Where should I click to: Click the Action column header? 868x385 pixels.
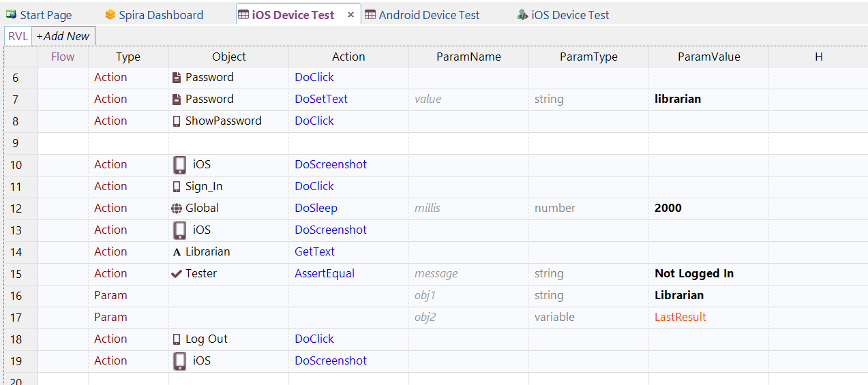pyautogui.click(x=349, y=57)
